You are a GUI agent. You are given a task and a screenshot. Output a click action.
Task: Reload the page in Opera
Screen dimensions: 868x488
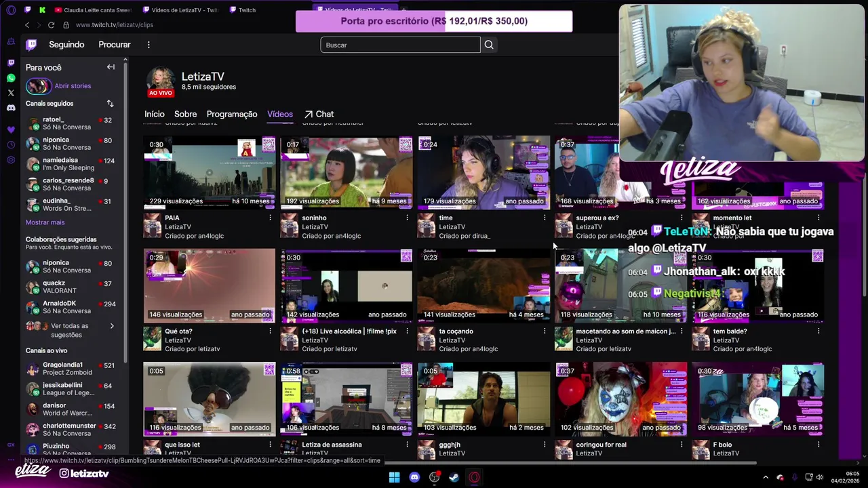point(51,25)
